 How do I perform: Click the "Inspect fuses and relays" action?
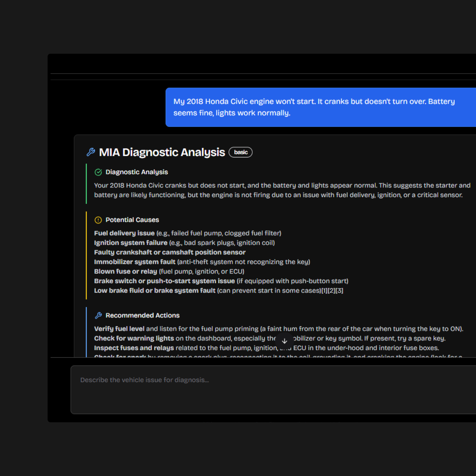[x=134, y=348]
